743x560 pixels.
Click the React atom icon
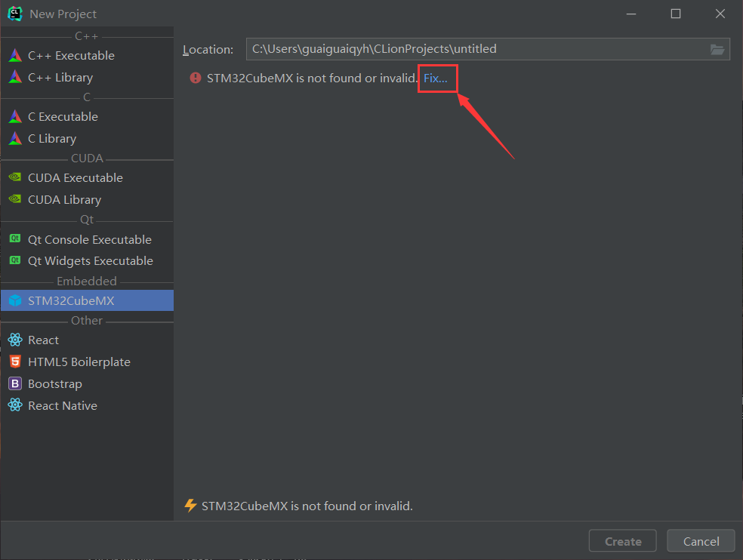click(15, 340)
